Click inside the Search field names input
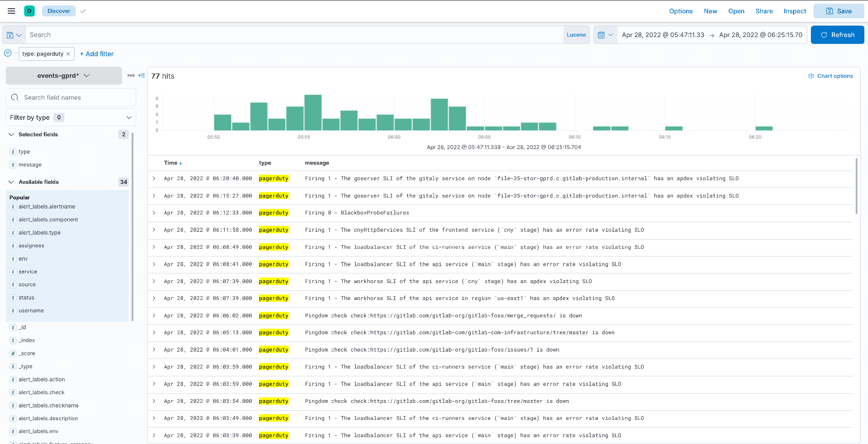The width and height of the screenshot is (868, 444). click(71, 97)
